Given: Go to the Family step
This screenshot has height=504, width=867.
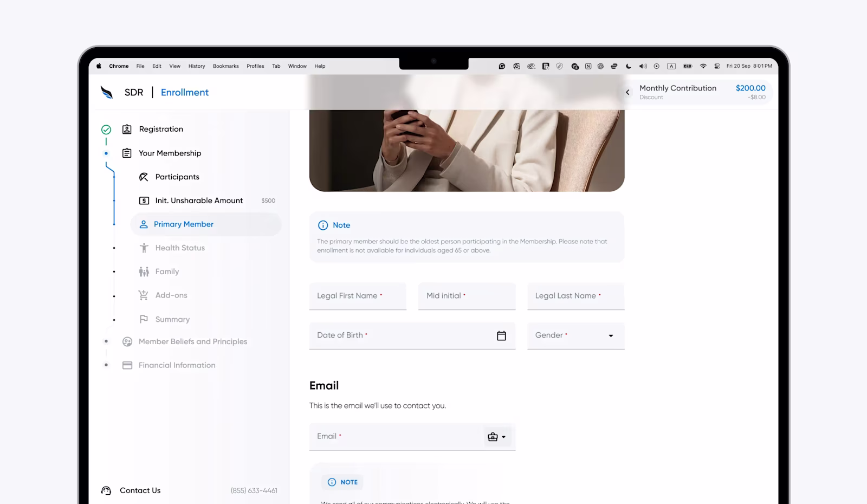Looking at the screenshot, I should pyautogui.click(x=167, y=272).
